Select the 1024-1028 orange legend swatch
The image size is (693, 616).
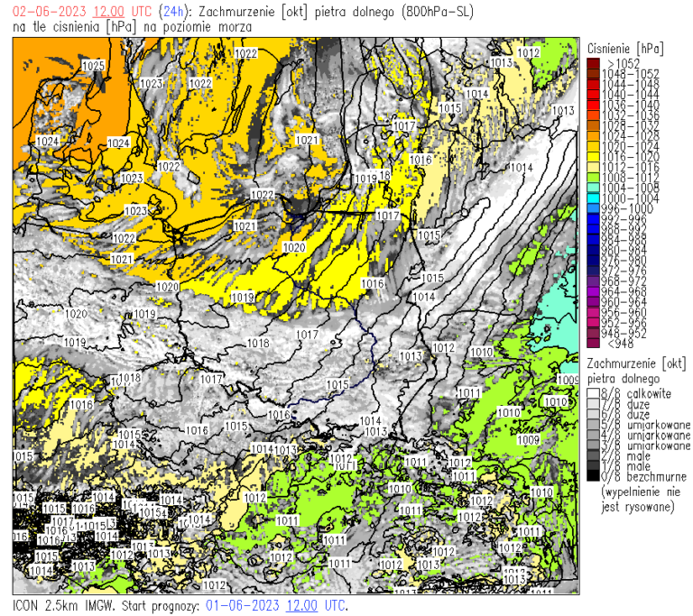pyautogui.click(x=593, y=136)
